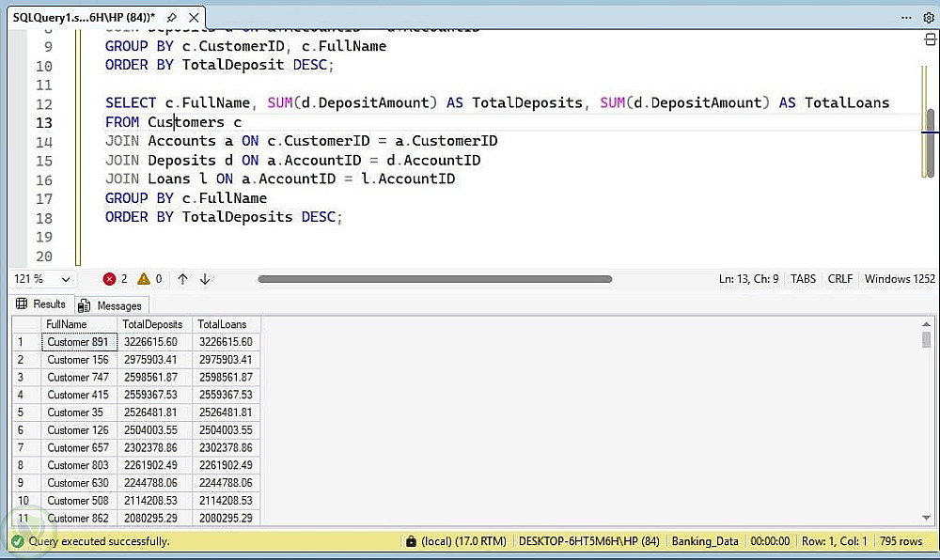Select cell Customer 35
940x560 pixels.
pos(79,412)
